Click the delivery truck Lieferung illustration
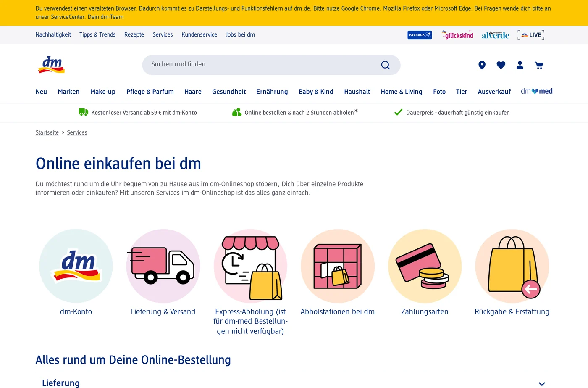588x388 pixels. (163, 266)
